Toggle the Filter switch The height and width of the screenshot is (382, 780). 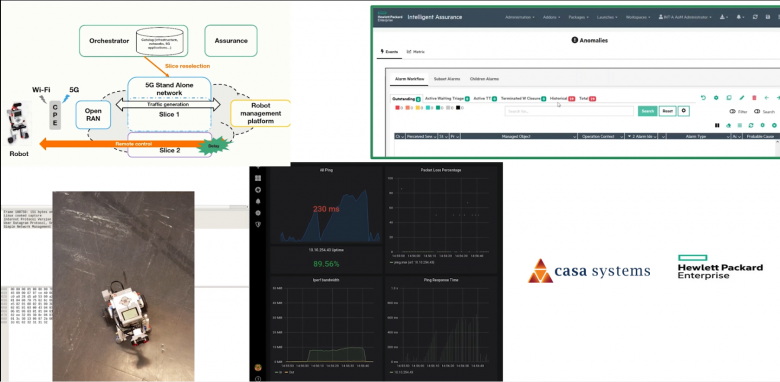pos(733,111)
